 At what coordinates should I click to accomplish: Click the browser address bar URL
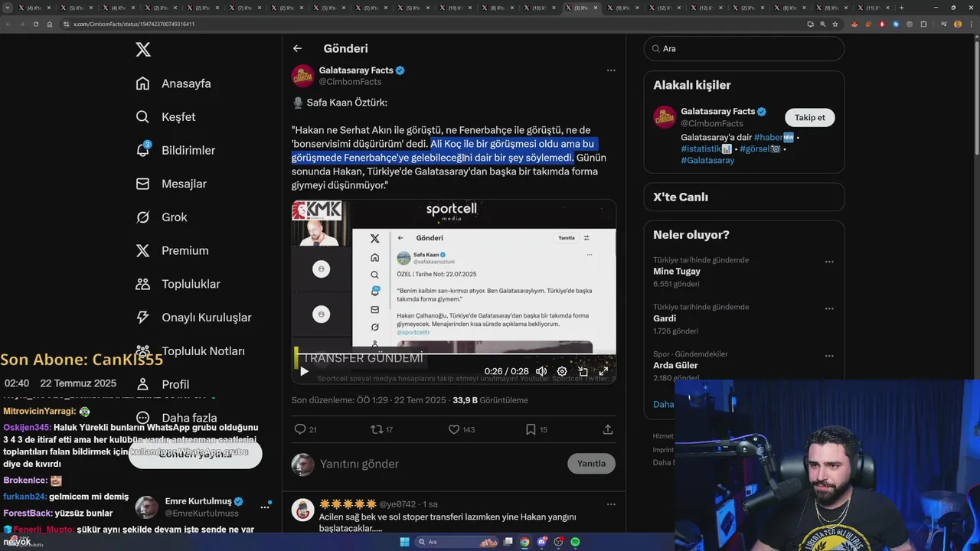134,24
